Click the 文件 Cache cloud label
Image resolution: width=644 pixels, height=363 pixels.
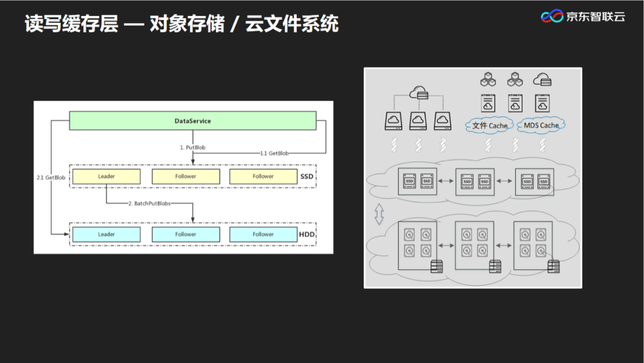pos(490,125)
